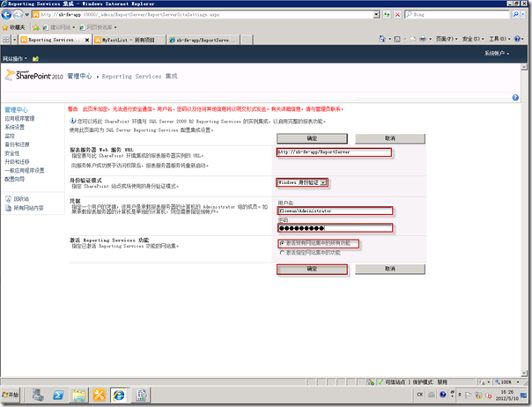The height and width of the screenshot is (407, 532).
Task: Click the page help icon under the ribbon
Action: click(515, 98)
